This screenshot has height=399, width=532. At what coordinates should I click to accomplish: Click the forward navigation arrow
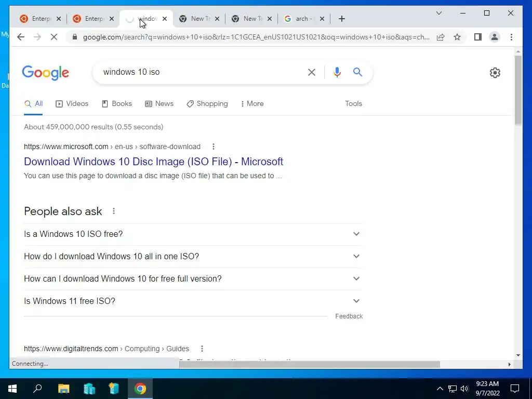click(37, 37)
